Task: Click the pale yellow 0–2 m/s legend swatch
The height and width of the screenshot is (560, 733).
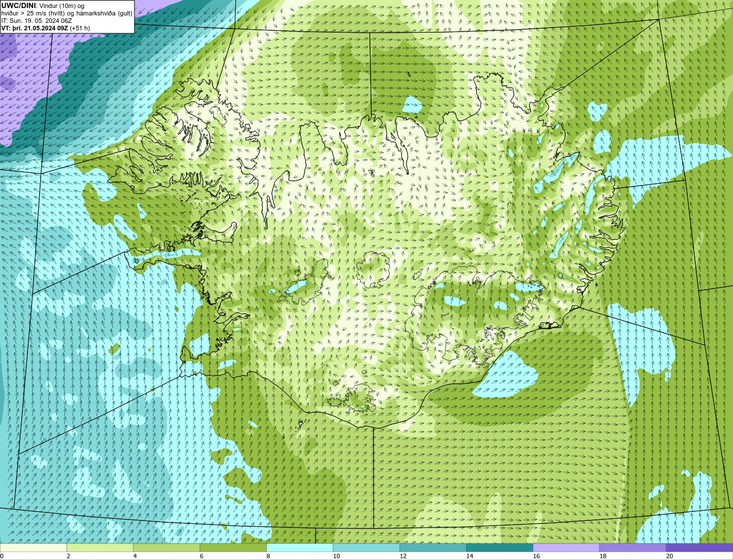Action: [x=33, y=547]
